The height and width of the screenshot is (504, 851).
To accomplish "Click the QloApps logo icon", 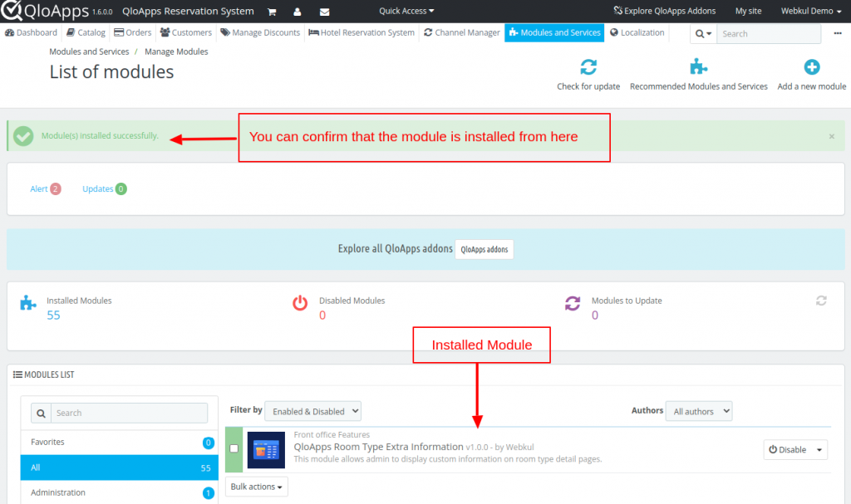I will click(x=11, y=10).
